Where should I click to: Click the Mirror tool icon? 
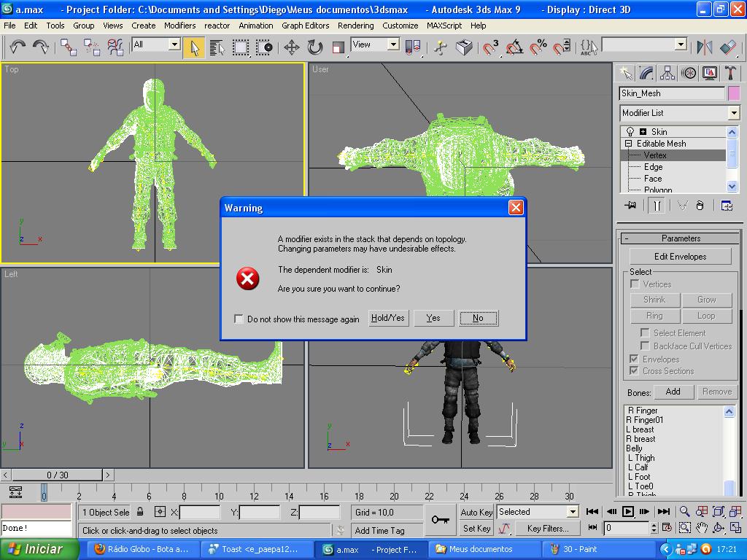[x=704, y=47]
